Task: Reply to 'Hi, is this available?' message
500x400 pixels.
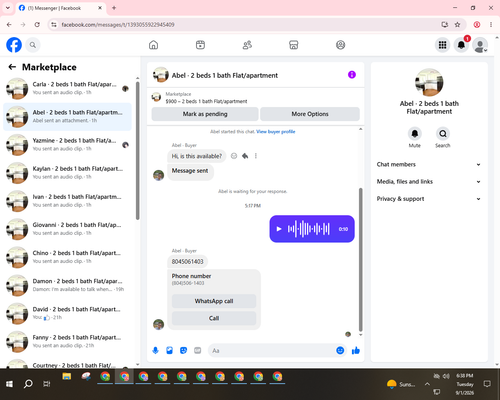Action: pyautogui.click(x=245, y=156)
